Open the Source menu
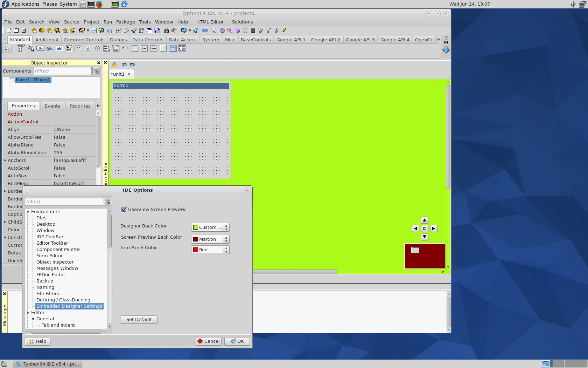This screenshot has height=368, width=588. [x=72, y=22]
